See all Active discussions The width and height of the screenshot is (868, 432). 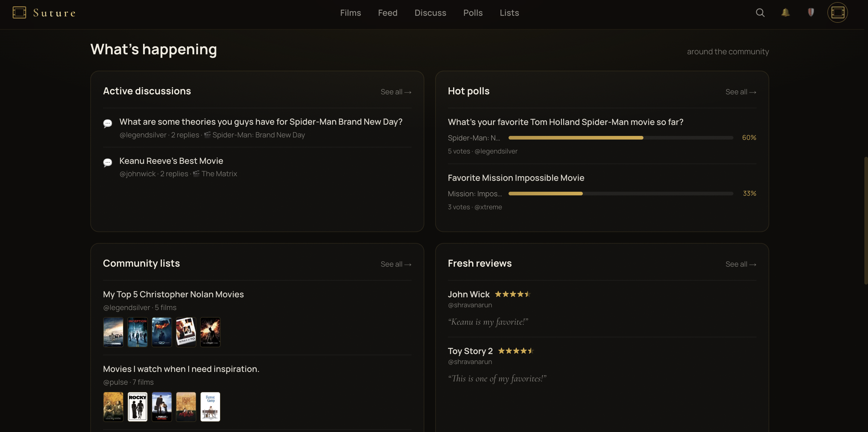tap(396, 92)
